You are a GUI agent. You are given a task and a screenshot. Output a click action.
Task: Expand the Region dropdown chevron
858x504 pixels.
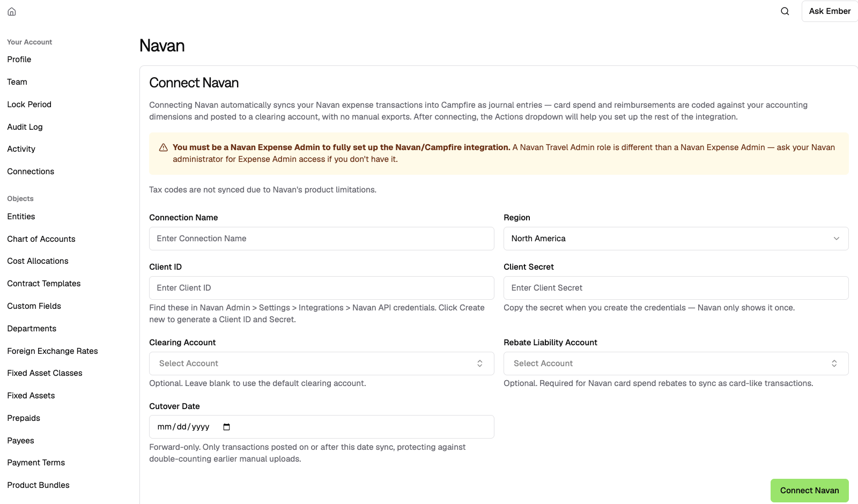(837, 239)
